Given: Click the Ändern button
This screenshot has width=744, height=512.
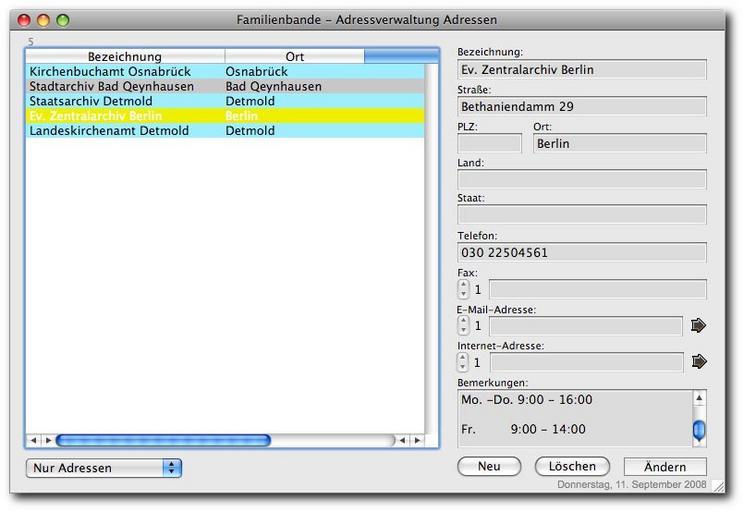Looking at the screenshot, I should (665, 467).
